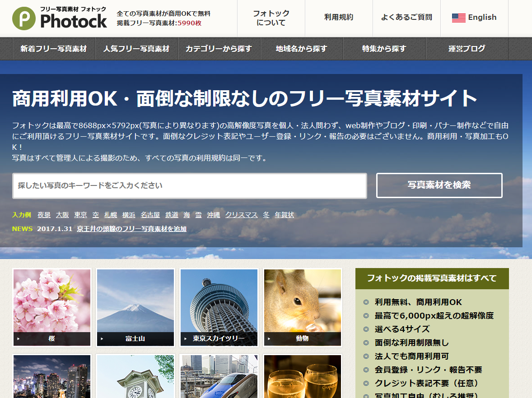Click the 東京 example keyword
Viewport: 532px width, 398px height.
pyautogui.click(x=81, y=215)
